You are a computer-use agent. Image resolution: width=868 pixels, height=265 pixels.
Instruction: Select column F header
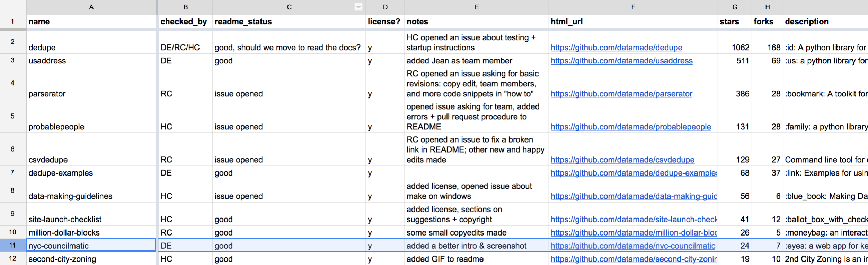coord(633,7)
